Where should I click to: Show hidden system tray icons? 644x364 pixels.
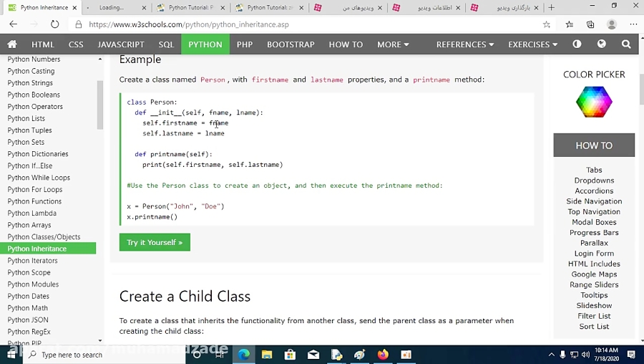552,355
